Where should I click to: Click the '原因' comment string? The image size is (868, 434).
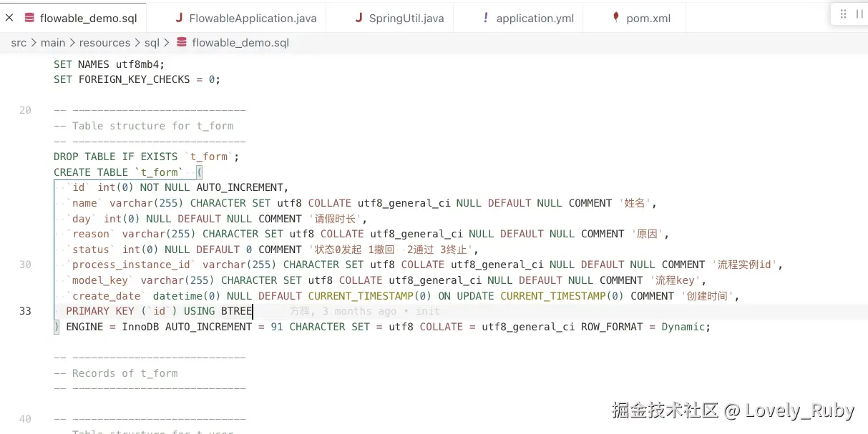(x=648, y=234)
